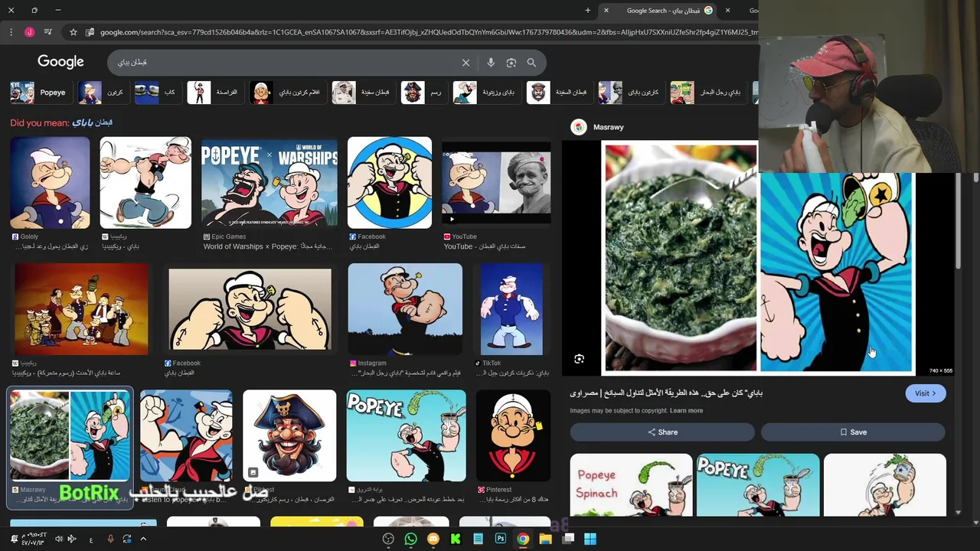This screenshot has height=551, width=980.
Task: Open Chrome's three-dot menu
Action: coord(11,32)
